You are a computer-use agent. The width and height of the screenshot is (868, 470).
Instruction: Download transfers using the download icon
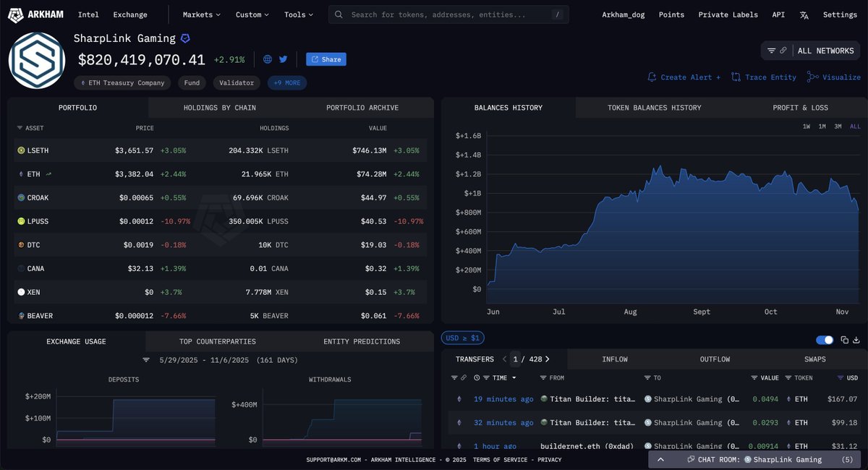click(856, 340)
